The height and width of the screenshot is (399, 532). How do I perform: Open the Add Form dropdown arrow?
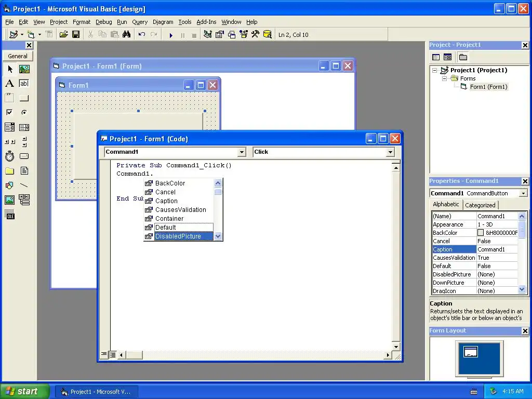point(39,35)
